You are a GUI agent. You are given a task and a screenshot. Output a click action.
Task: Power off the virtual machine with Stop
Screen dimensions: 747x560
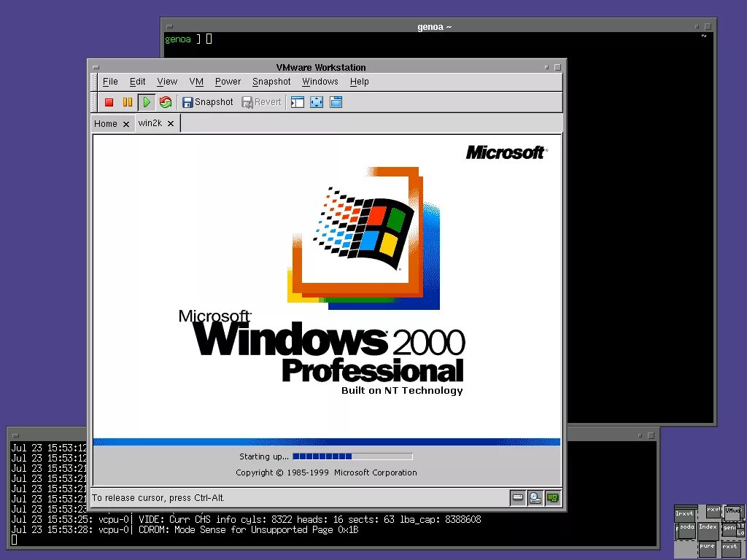[109, 102]
